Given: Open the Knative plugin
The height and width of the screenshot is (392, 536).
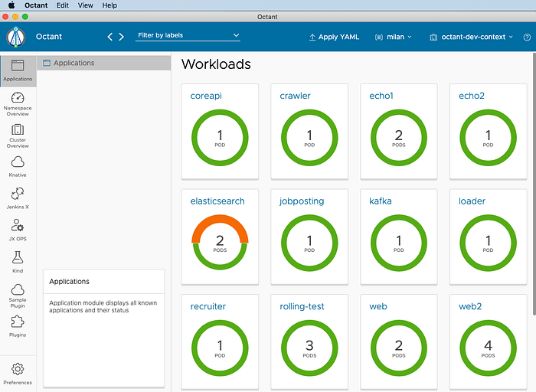Looking at the screenshot, I should point(18,167).
